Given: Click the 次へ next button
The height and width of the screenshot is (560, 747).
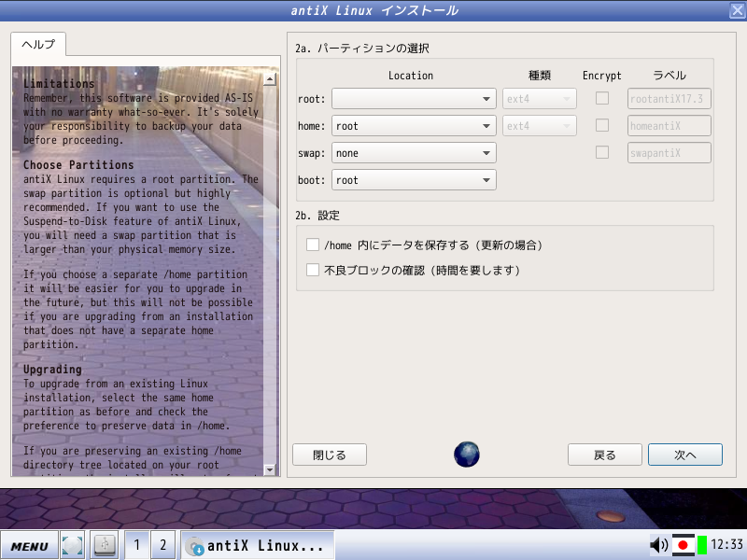Looking at the screenshot, I should 685,455.
